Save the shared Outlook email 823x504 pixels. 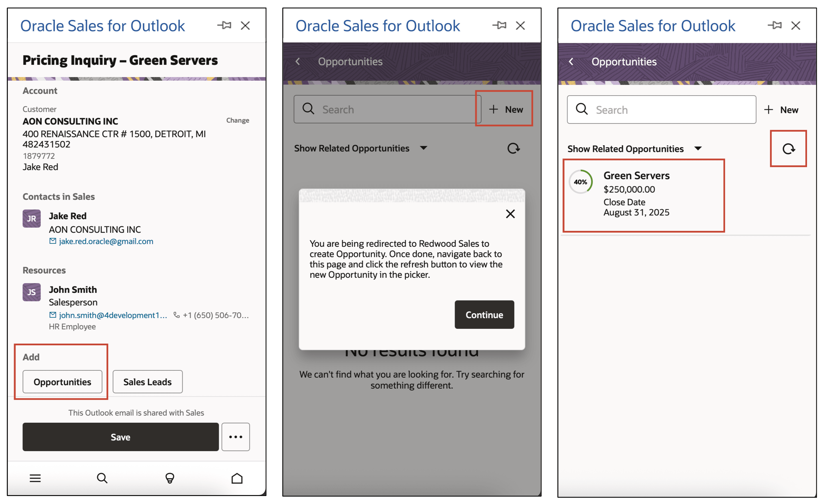tap(121, 437)
